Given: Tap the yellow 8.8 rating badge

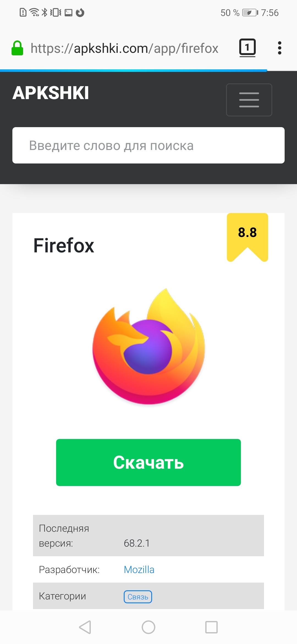Looking at the screenshot, I should (248, 237).
